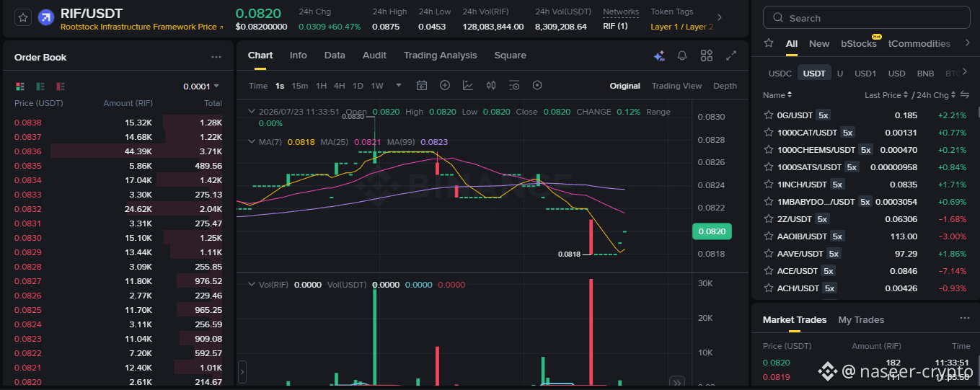Focus the market Search field
The height and width of the screenshot is (390, 980).
[867, 18]
